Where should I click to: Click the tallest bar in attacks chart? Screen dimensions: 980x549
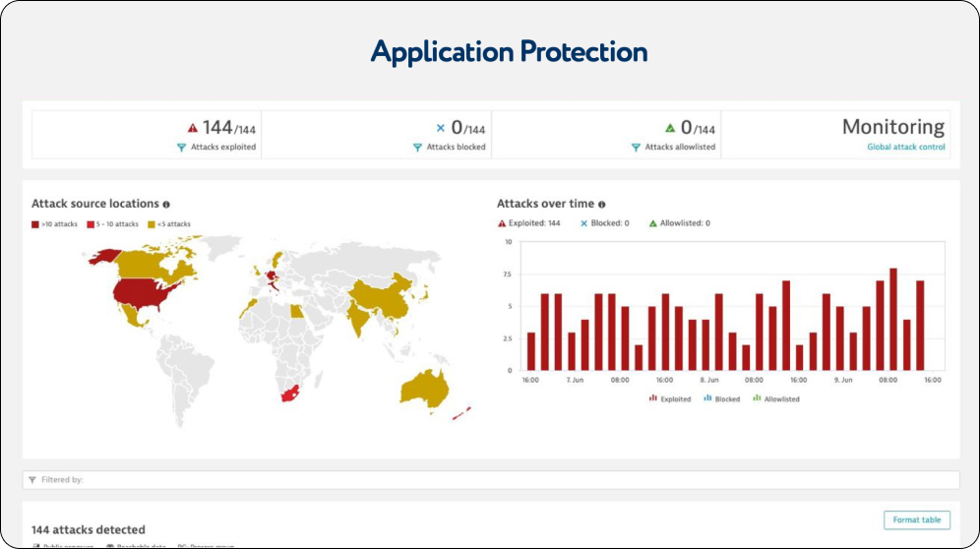pos(893,319)
